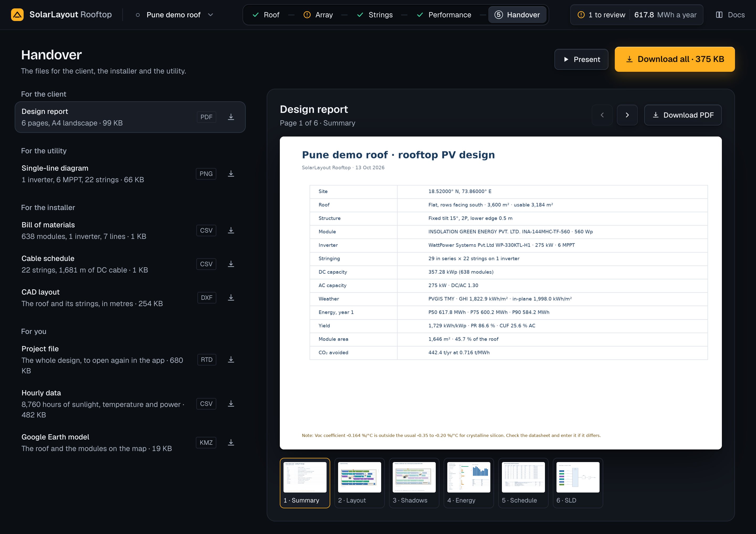Go to the Roof step

266,15
